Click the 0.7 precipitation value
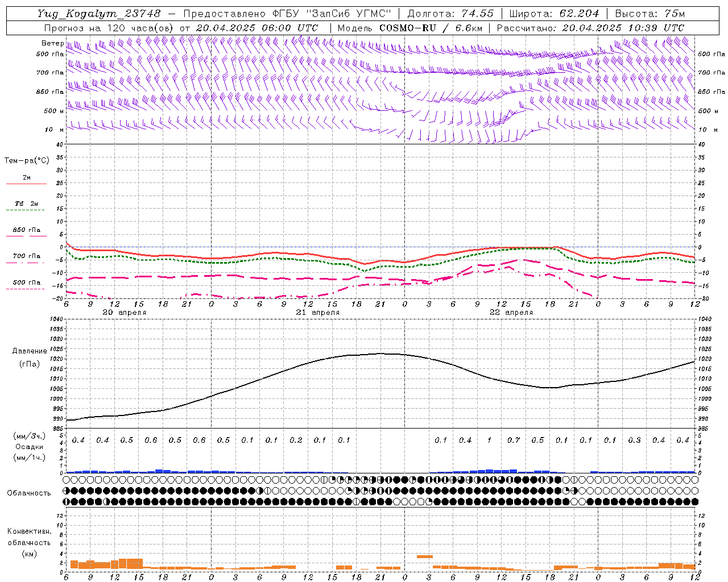The image size is (728, 582). click(514, 440)
